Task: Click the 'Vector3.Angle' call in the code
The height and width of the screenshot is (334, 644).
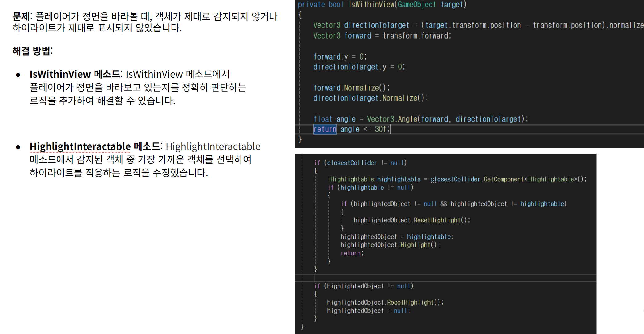Action: 392,119
